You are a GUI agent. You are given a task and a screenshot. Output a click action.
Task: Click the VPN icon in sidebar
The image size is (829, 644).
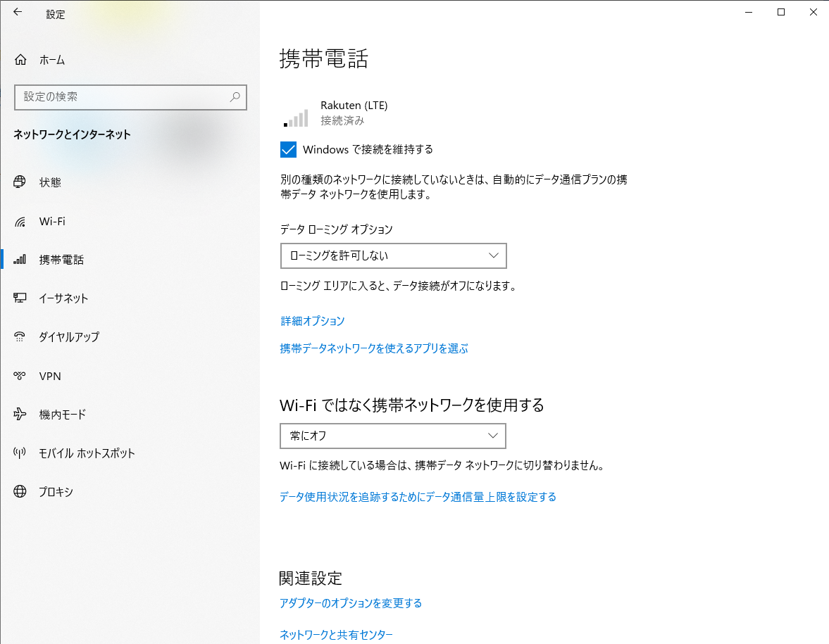(x=20, y=376)
